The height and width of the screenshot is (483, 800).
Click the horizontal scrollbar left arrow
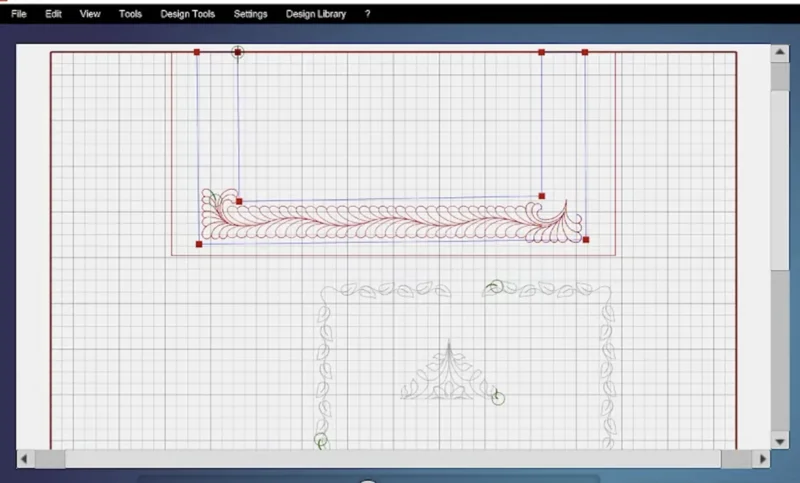pos(24,459)
